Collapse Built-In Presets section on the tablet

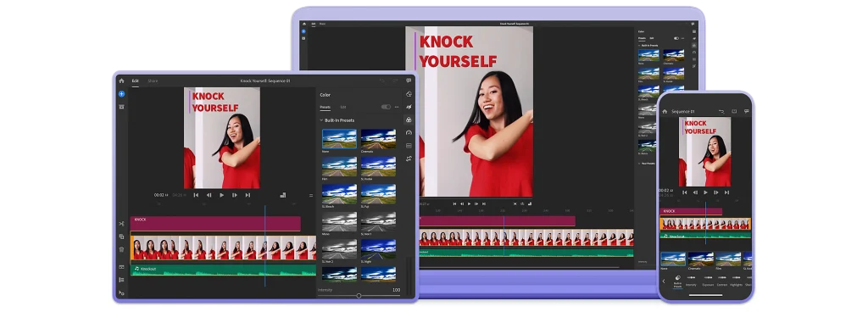[x=321, y=120]
